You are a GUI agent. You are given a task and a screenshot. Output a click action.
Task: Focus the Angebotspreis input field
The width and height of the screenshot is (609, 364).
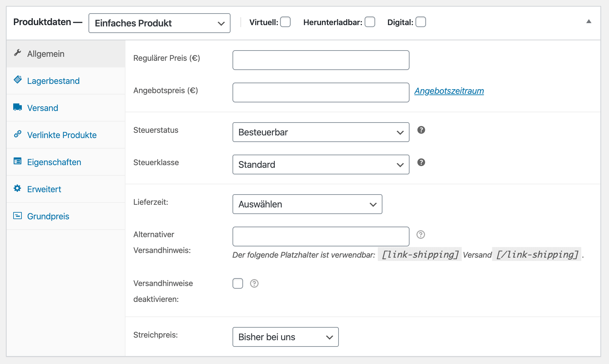click(321, 92)
